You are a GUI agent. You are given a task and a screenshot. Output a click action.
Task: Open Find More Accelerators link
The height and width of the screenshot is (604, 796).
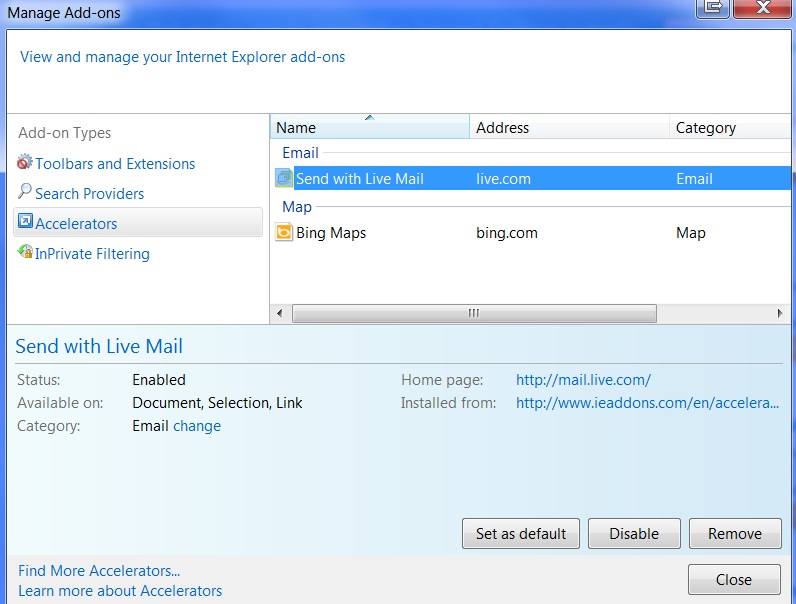(x=99, y=571)
